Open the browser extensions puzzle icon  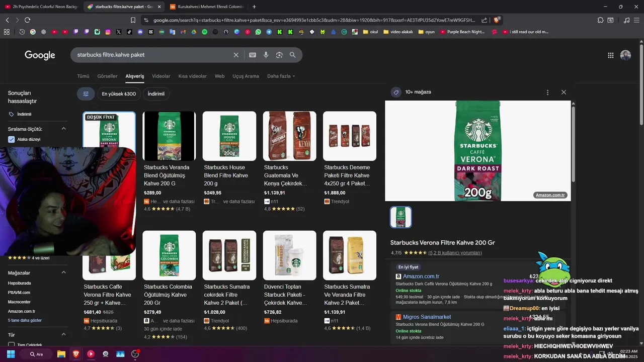coord(600,20)
